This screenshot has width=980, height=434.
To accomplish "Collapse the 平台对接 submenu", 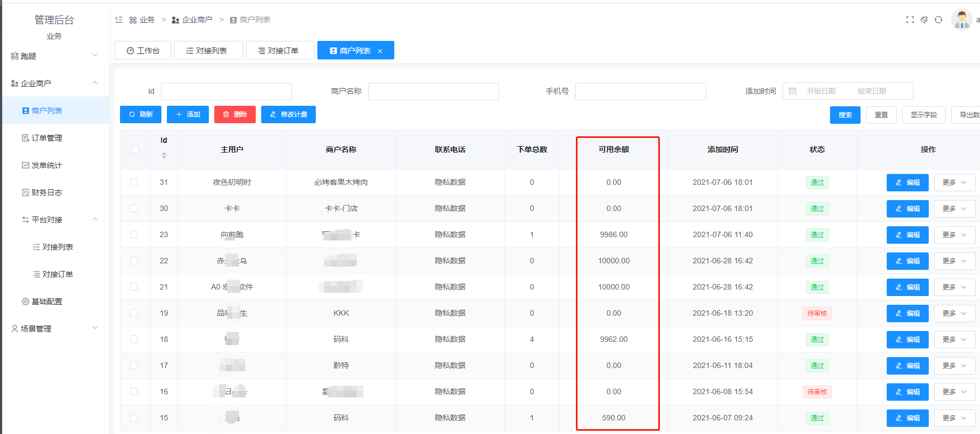I will pyautogui.click(x=55, y=219).
